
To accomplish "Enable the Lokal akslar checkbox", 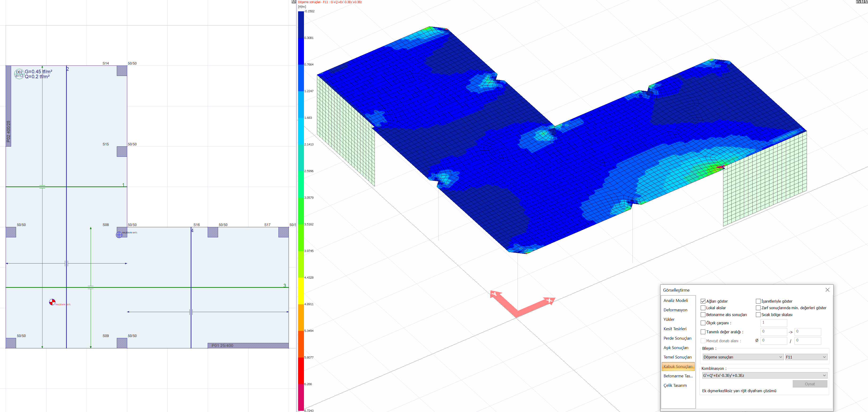I will click(x=703, y=308).
